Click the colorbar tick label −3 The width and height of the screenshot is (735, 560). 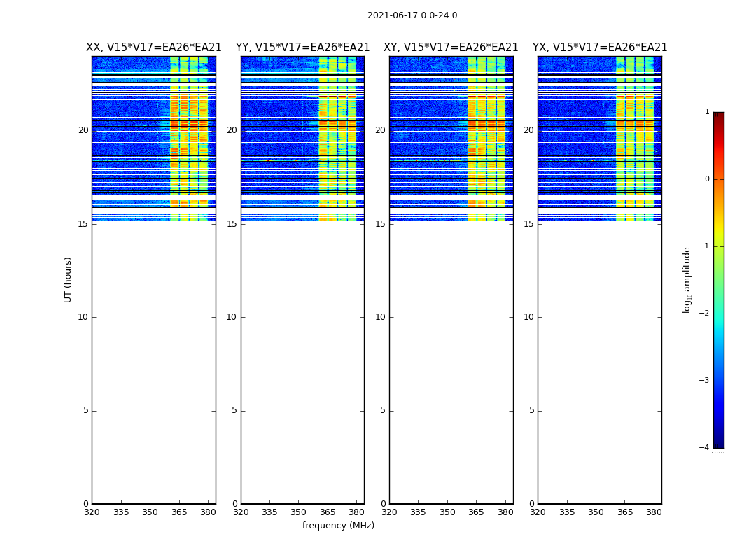click(706, 381)
